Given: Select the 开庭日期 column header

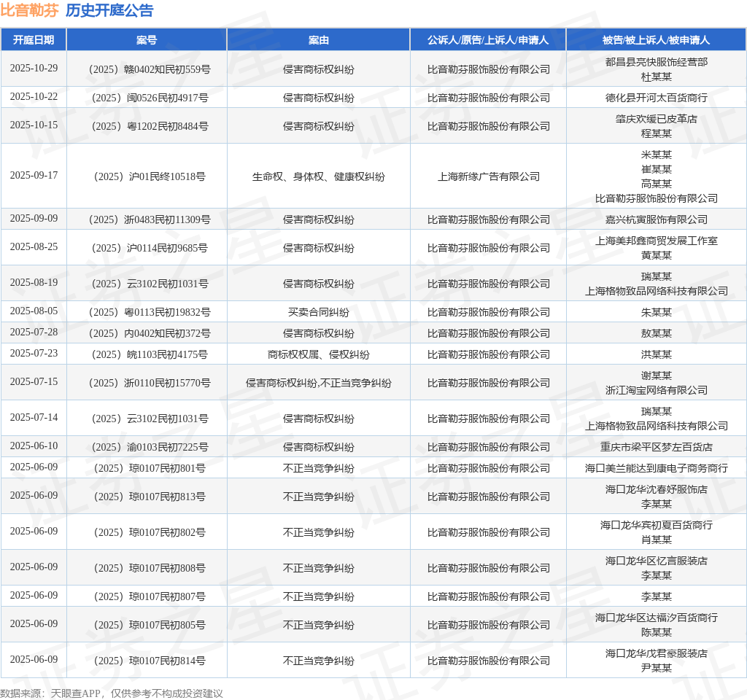Looking at the screenshot, I should (x=34, y=40).
